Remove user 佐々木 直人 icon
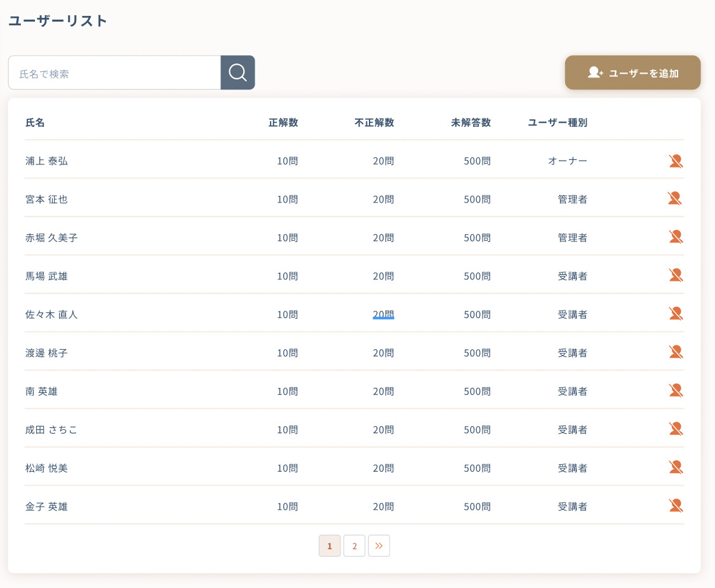This screenshot has width=715, height=588. coord(676,313)
